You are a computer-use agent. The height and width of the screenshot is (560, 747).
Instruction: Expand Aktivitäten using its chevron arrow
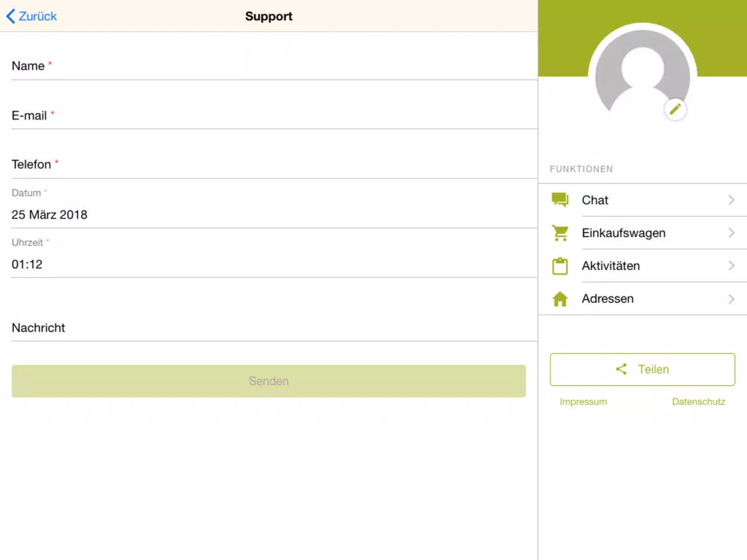coord(731,266)
